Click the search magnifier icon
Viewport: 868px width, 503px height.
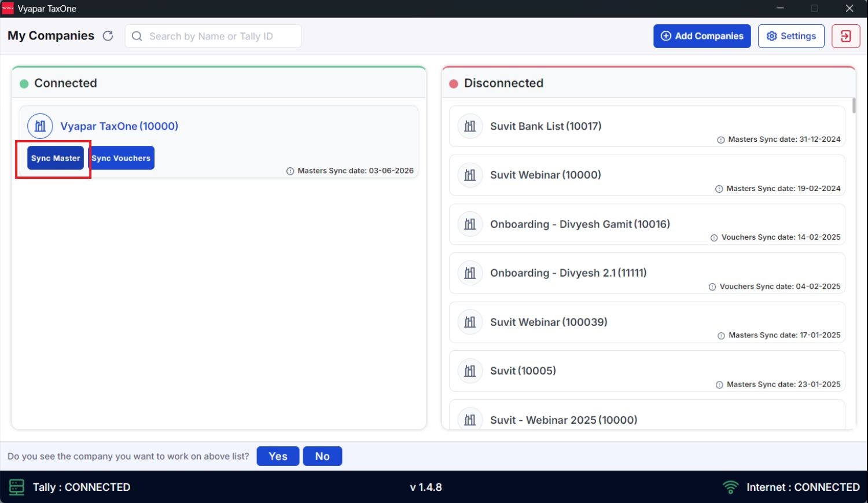point(137,36)
